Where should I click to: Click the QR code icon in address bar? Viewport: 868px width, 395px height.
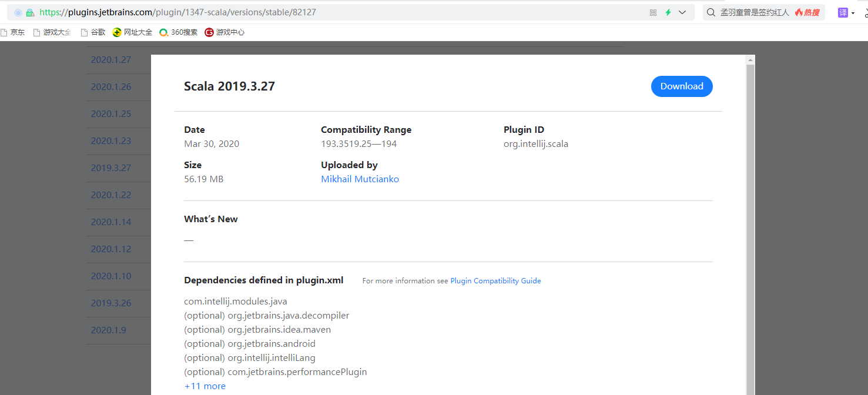tap(653, 12)
